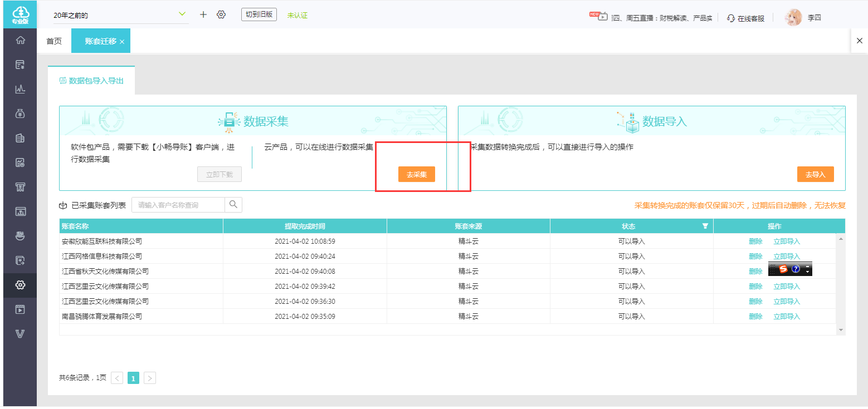This screenshot has width=868, height=409.
Task: Open the 李四 user profile menu
Action: (803, 18)
